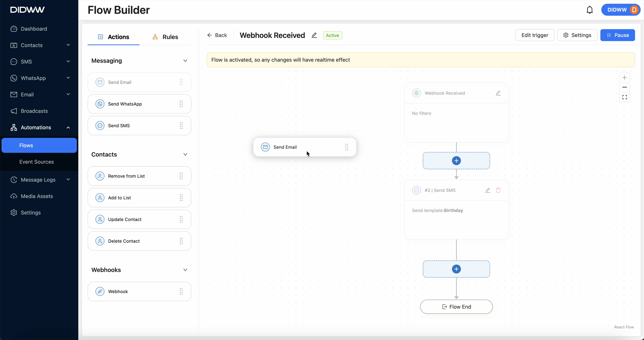644x340 pixels.
Task: Open Event Sources in the sidebar
Action: tap(37, 162)
